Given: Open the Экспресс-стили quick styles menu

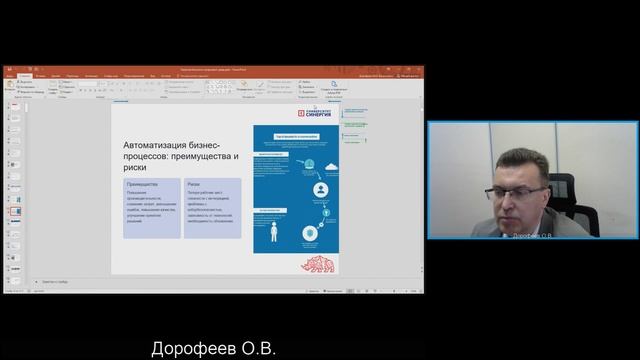Looking at the screenshot, I should coord(260,87).
